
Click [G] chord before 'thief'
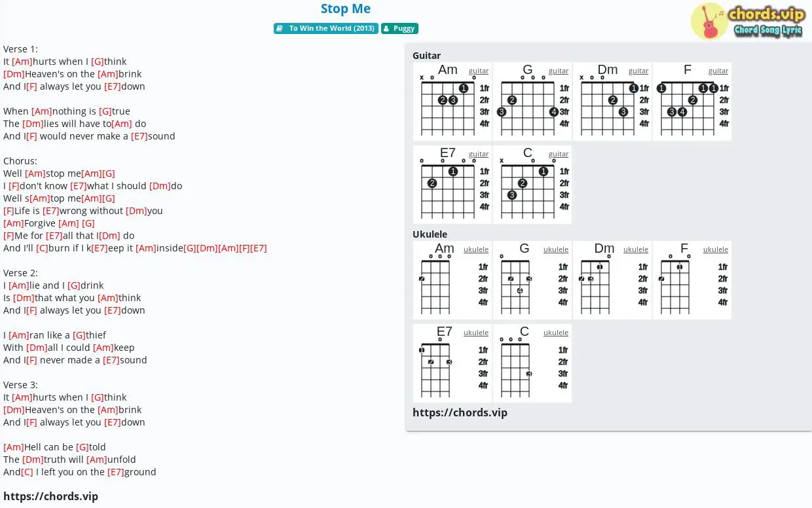click(x=79, y=335)
